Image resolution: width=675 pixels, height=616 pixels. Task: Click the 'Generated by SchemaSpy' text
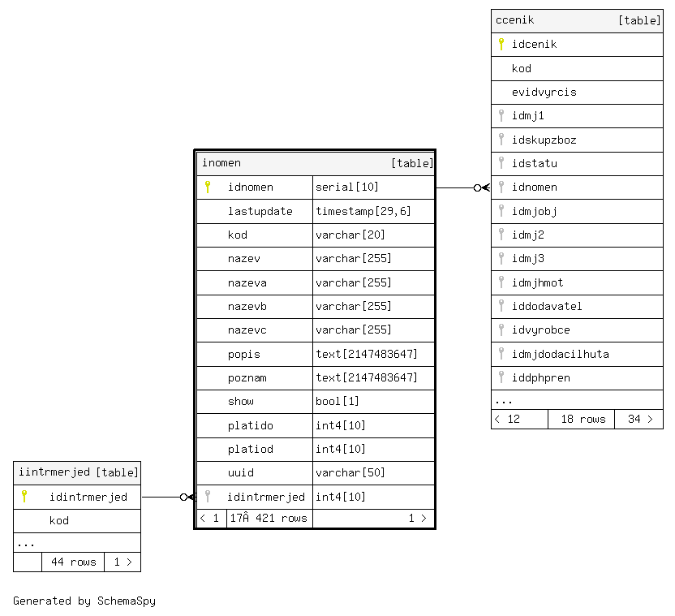(x=84, y=601)
